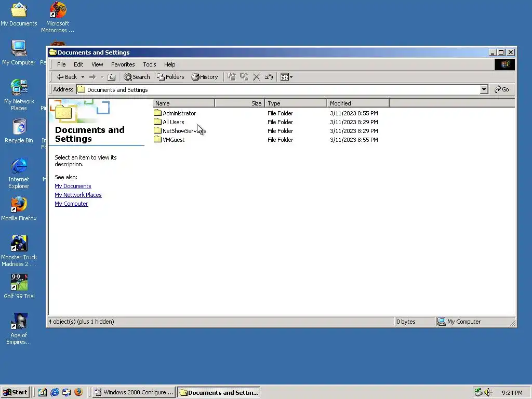Click the Undo toolbar icon
This screenshot has width=532, height=399.
pos(269,77)
